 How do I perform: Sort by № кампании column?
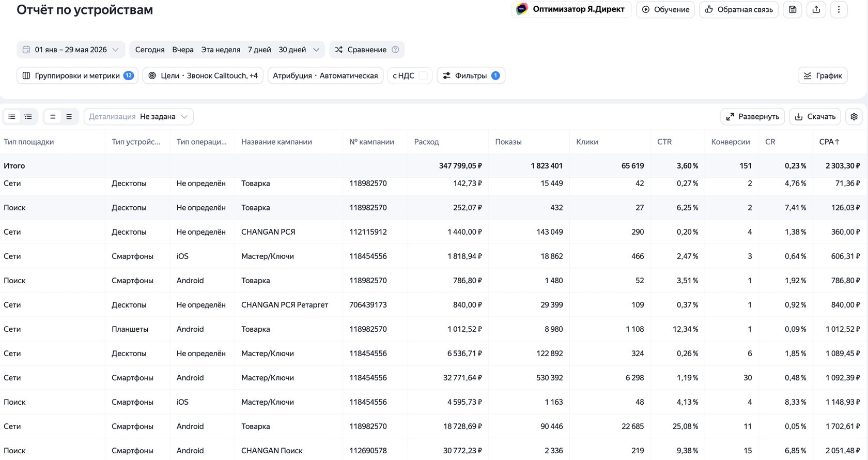[371, 142]
